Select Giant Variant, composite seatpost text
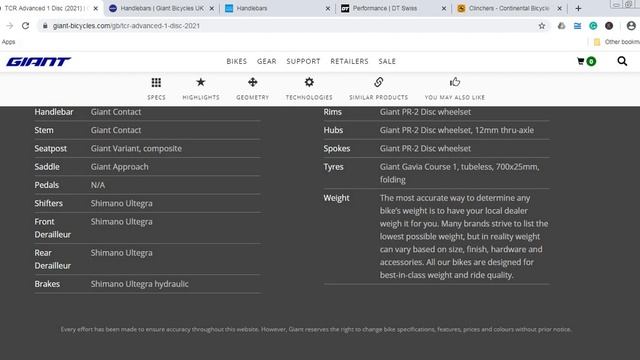The image size is (640, 360). pyautogui.click(x=136, y=149)
